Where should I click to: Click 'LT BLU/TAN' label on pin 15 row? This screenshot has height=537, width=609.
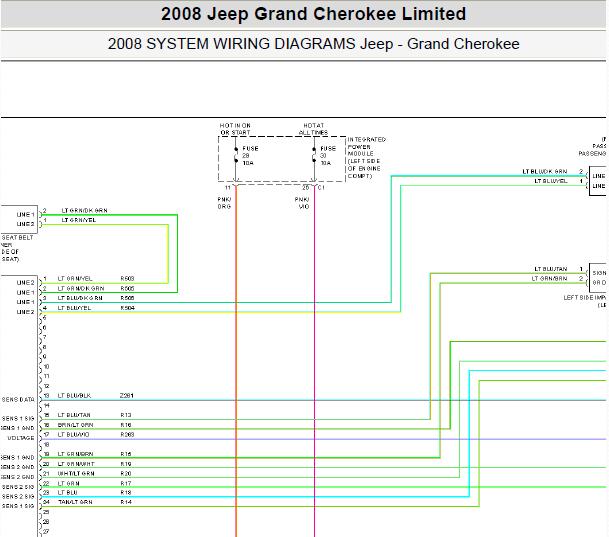coord(74,415)
